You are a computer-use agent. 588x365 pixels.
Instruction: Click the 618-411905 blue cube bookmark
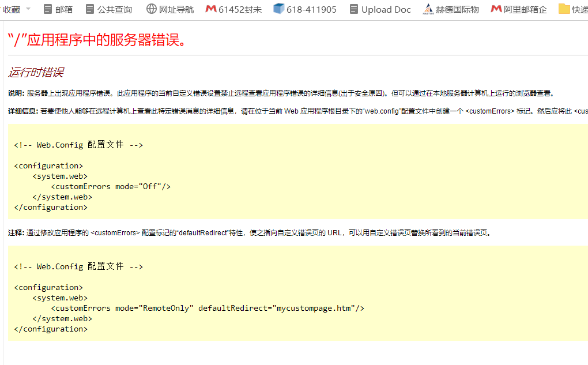305,9
